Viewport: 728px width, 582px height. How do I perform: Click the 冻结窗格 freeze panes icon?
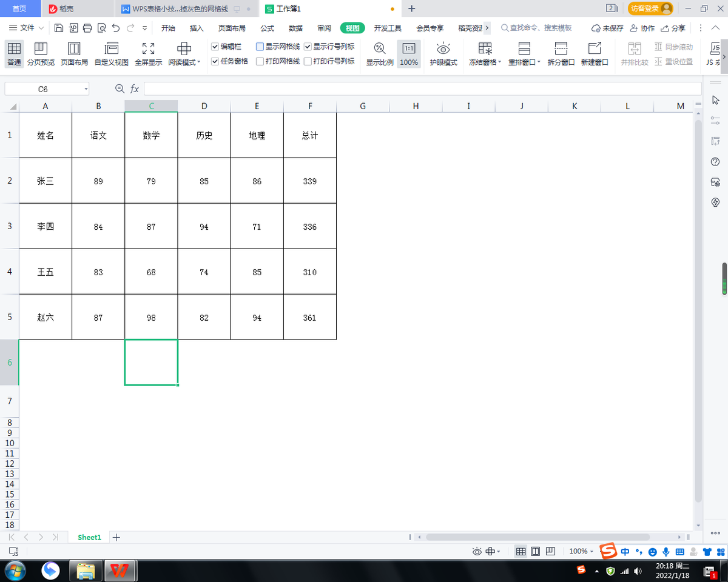[485, 49]
